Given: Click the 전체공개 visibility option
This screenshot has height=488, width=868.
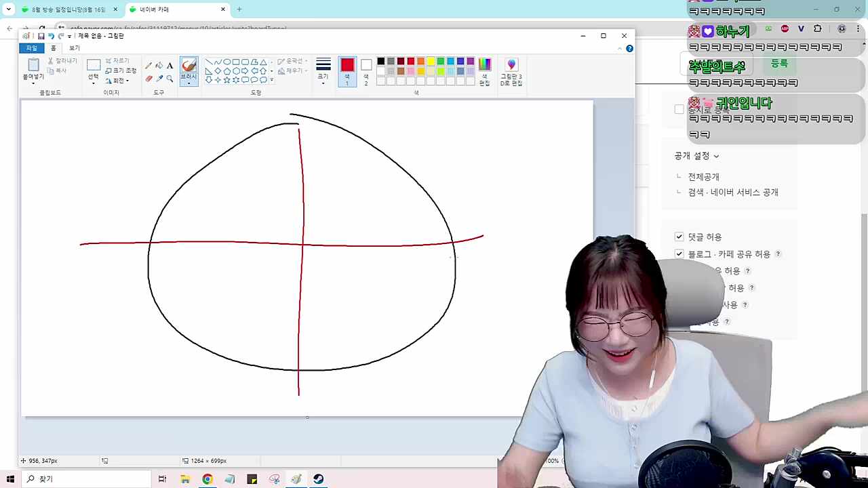Looking at the screenshot, I should click(x=704, y=177).
